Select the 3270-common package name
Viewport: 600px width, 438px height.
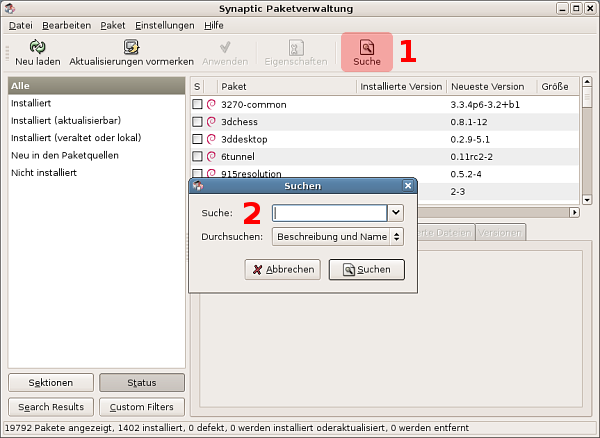coord(254,105)
